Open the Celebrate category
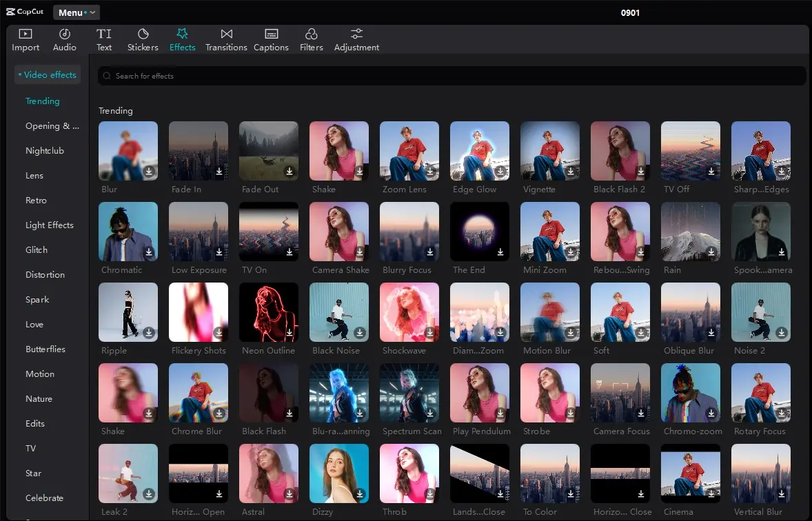Viewport: 812px width, 521px height. (x=45, y=498)
